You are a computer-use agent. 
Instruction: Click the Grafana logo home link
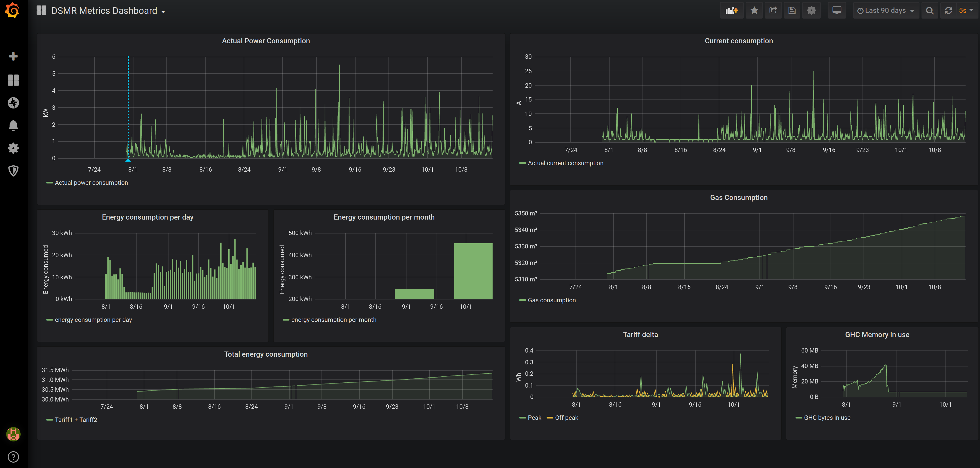(13, 10)
